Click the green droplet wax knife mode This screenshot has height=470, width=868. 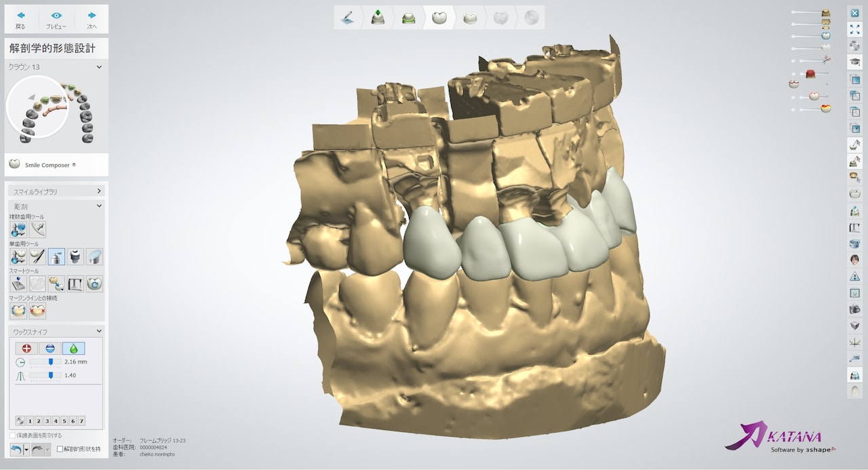(73, 348)
